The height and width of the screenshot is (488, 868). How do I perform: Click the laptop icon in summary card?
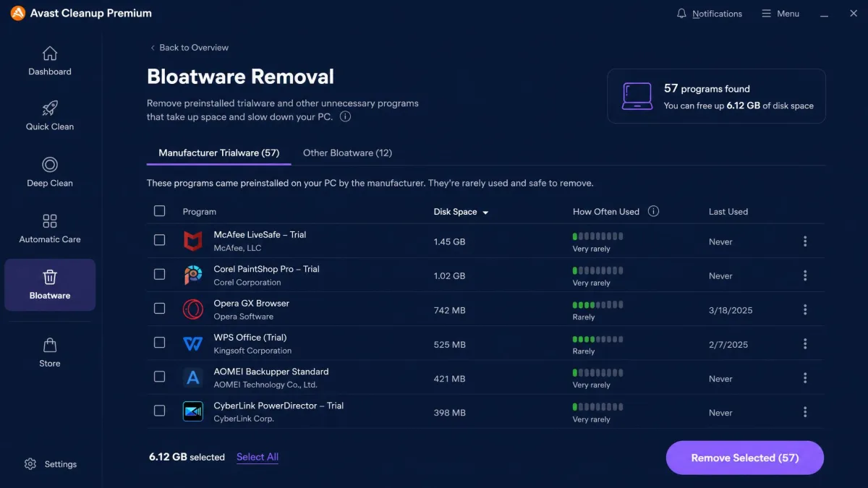(x=637, y=96)
